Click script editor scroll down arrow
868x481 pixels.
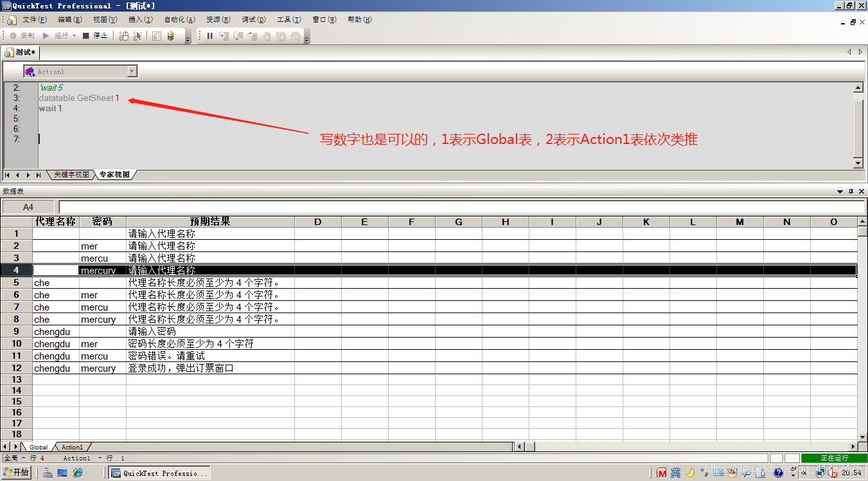coord(858,163)
